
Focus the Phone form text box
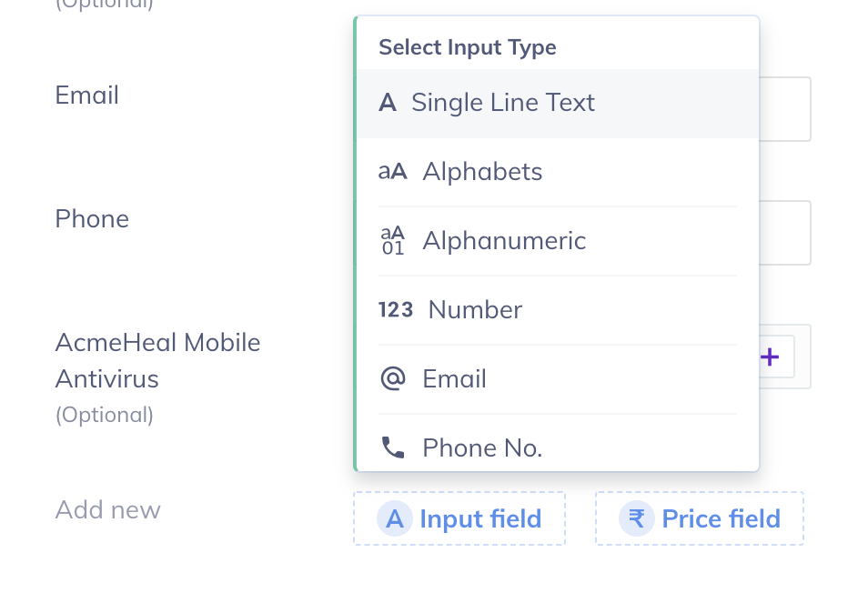pos(784,233)
